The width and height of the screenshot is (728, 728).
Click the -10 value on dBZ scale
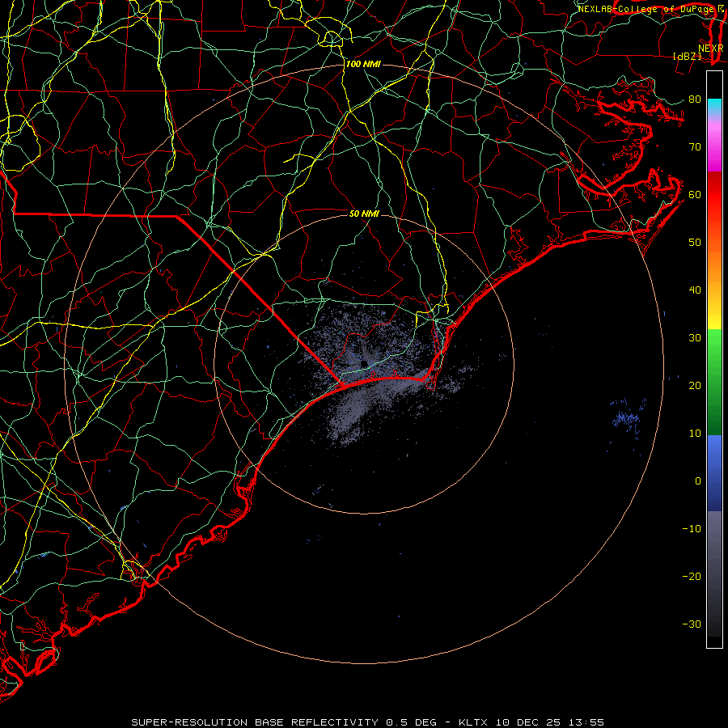coord(692,529)
